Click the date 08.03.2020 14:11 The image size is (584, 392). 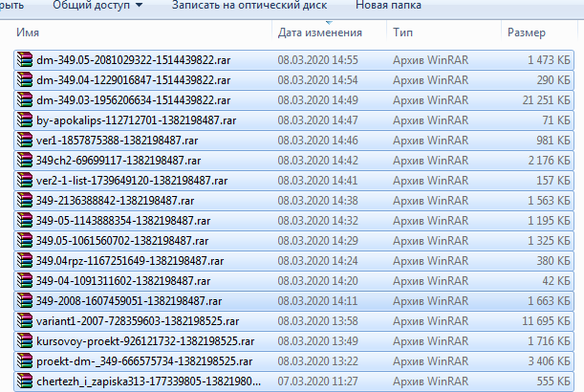pyautogui.click(x=317, y=302)
